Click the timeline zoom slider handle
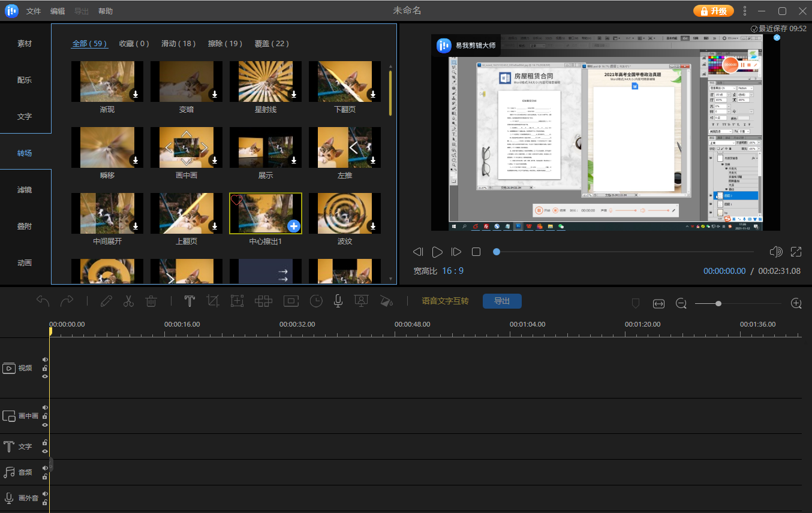Screen dimensions: 812x513 click(x=718, y=304)
